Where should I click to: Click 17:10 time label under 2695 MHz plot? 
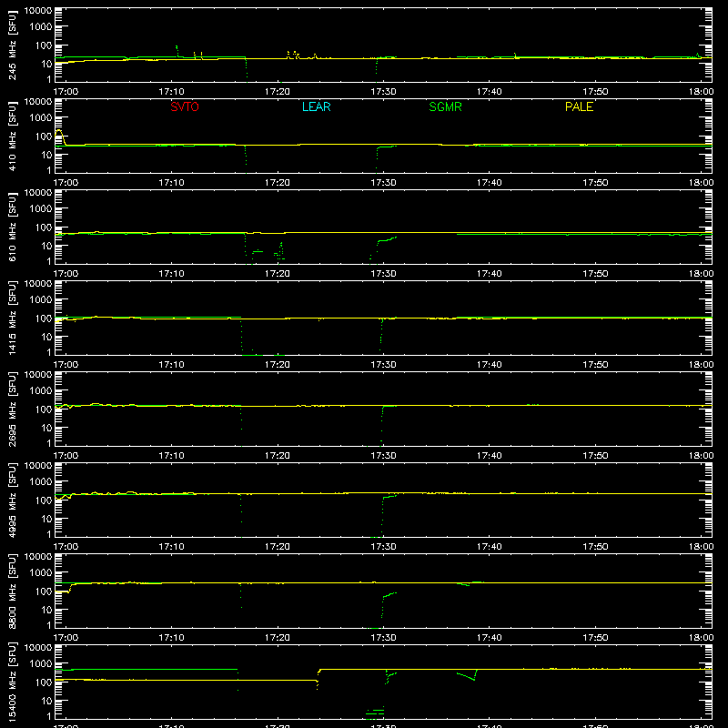click(171, 456)
